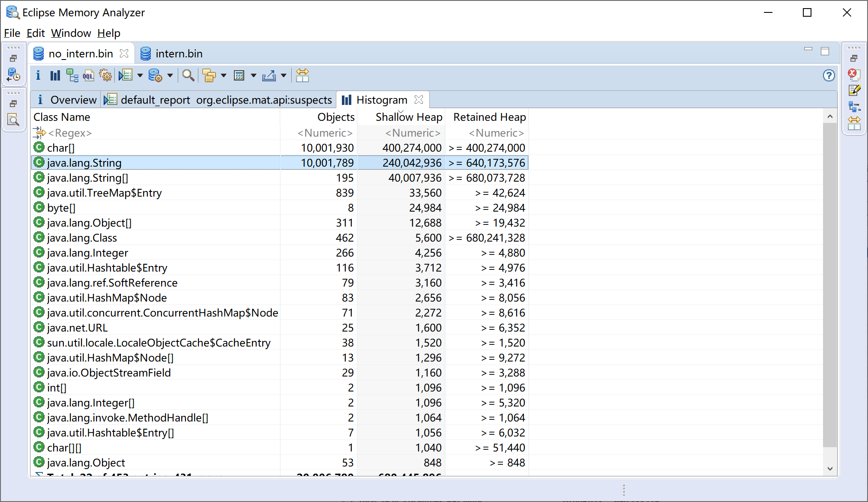Open the heap dump Overview info icon in toolbar
This screenshot has height=502, width=868.
38,76
